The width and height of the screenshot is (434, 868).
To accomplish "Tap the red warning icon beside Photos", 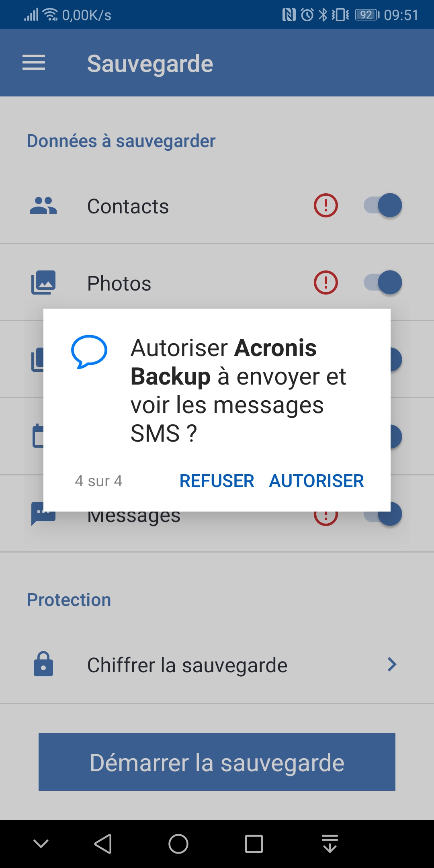I will tap(325, 283).
